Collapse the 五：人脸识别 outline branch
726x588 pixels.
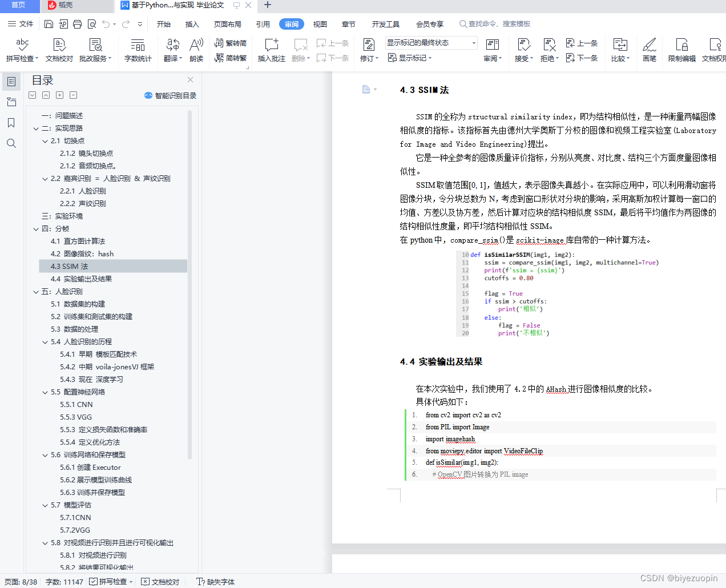click(36, 291)
